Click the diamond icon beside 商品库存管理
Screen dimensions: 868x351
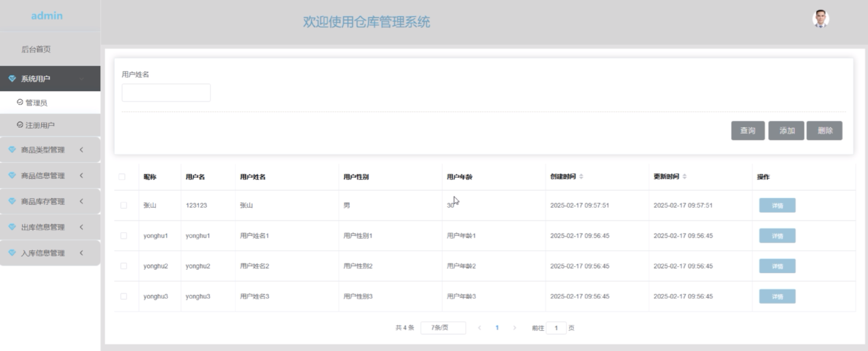(x=12, y=201)
